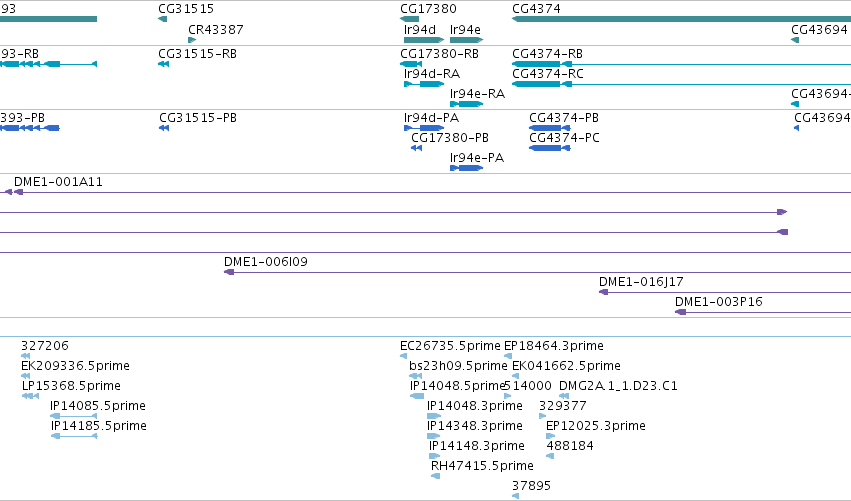Click the CG4374-RC transcript label
The width and height of the screenshot is (851, 501).
tap(548, 74)
